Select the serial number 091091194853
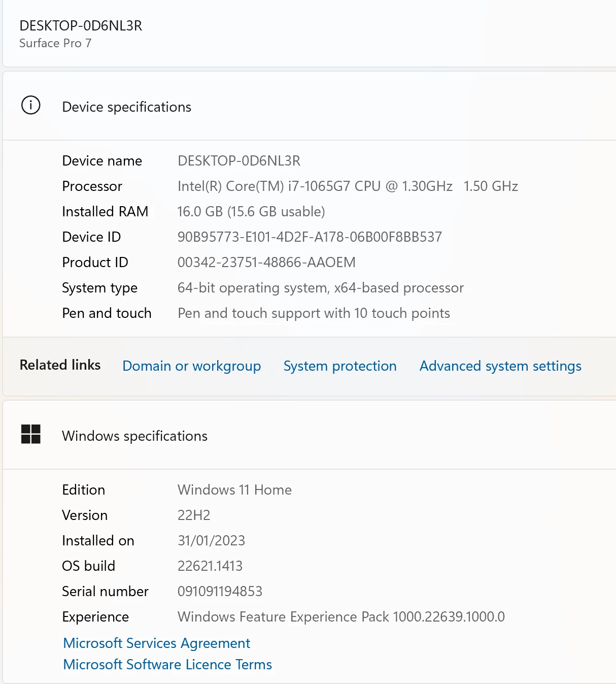 coord(220,591)
